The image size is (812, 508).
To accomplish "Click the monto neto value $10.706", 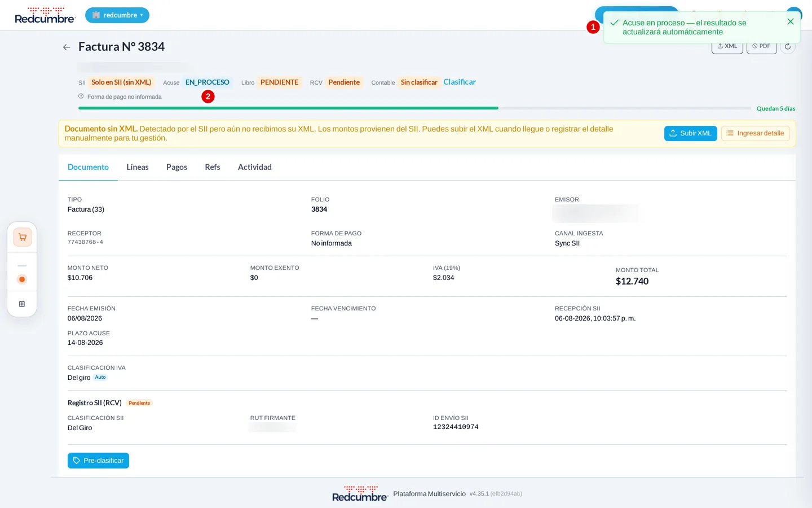I will pyautogui.click(x=80, y=278).
